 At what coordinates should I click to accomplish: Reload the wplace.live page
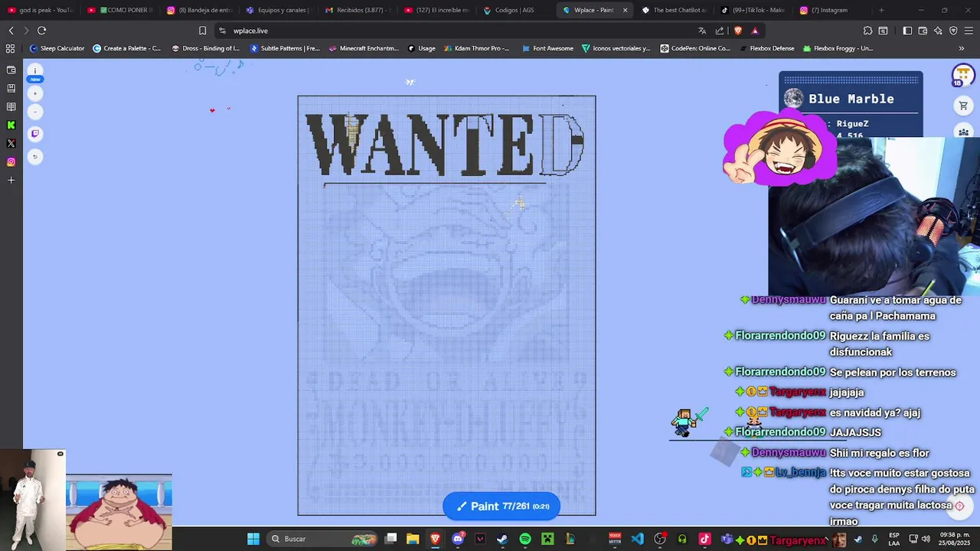pyautogui.click(x=41, y=31)
